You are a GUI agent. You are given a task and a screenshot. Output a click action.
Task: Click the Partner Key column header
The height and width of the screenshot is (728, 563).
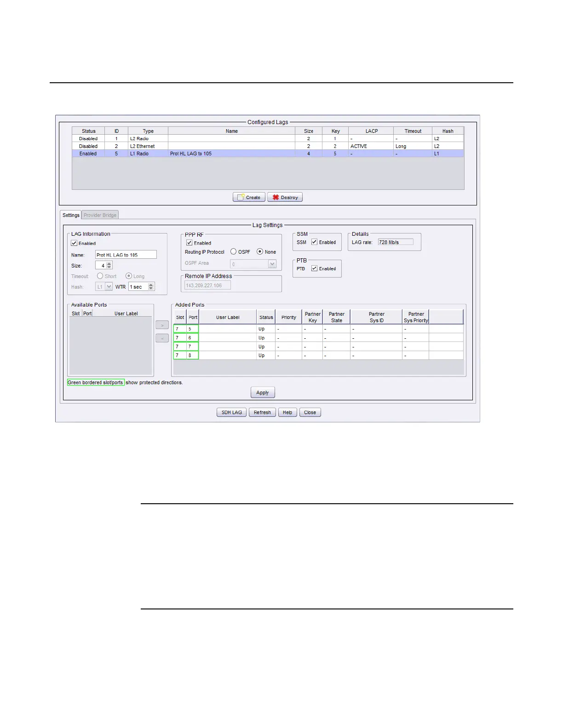coord(313,317)
